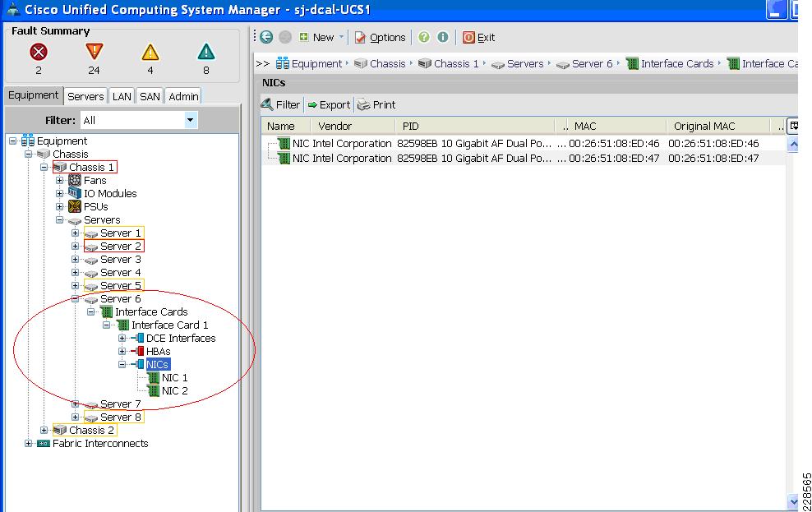Expand the Fabric Interconnects node
812x512 pixels.
pyautogui.click(x=29, y=443)
